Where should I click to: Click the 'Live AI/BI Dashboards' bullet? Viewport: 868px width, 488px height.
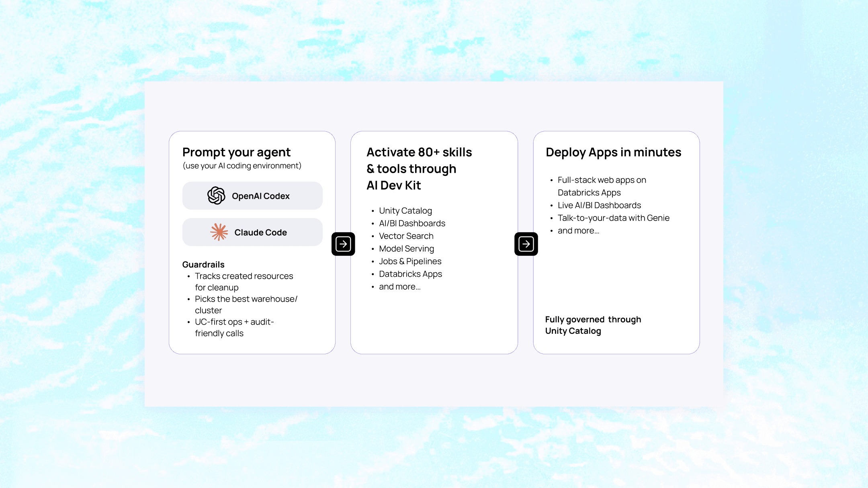coord(599,205)
